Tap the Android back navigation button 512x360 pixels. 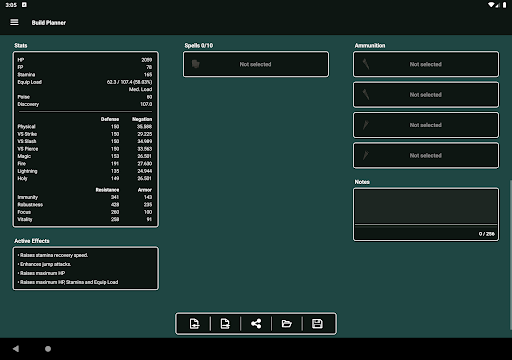(16, 349)
